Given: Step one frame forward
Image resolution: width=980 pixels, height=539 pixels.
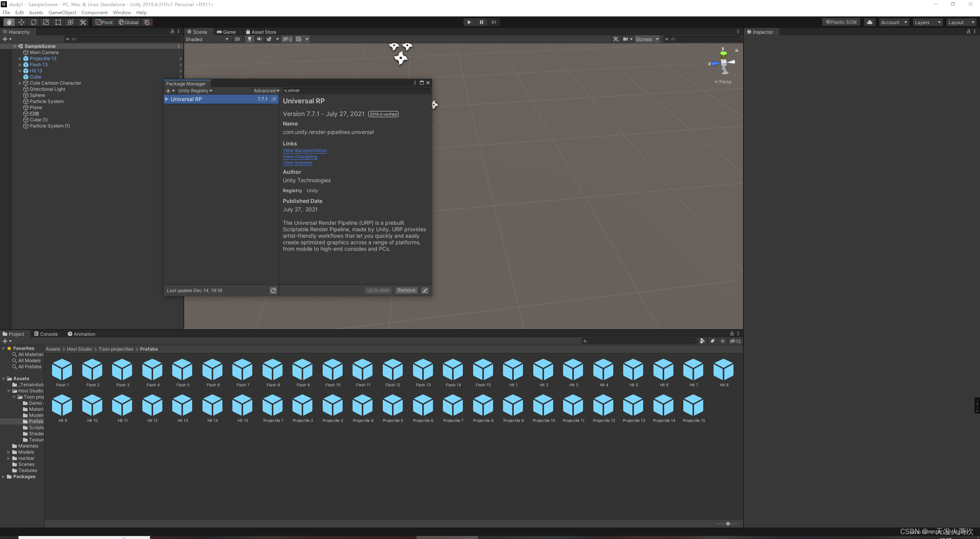Looking at the screenshot, I should coord(493,22).
